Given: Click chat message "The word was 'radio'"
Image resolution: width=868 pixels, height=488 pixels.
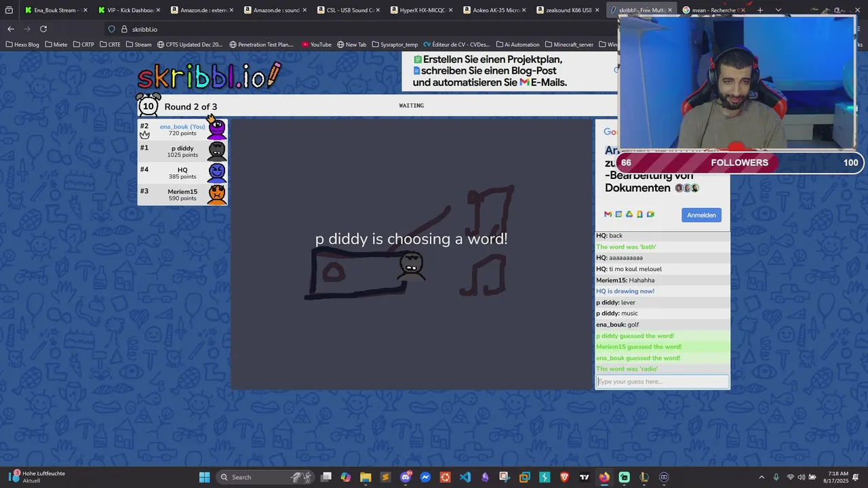Looking at the screenshot, I should [x=627, y=369].
